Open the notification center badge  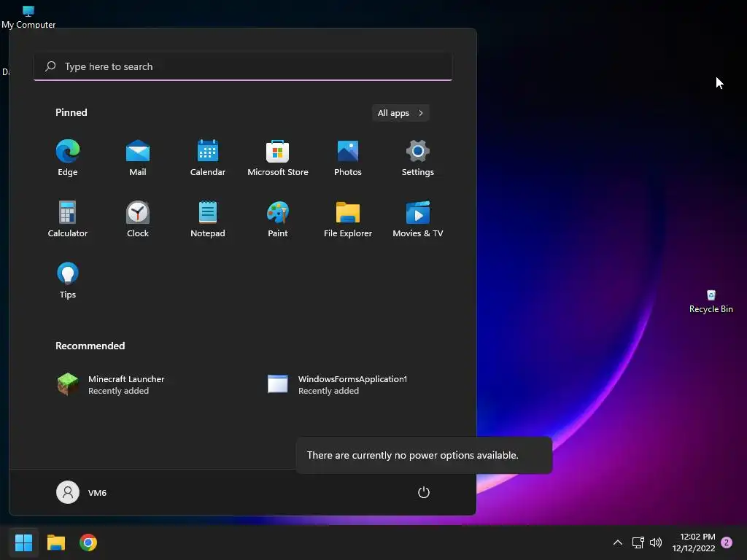point(727,542)
